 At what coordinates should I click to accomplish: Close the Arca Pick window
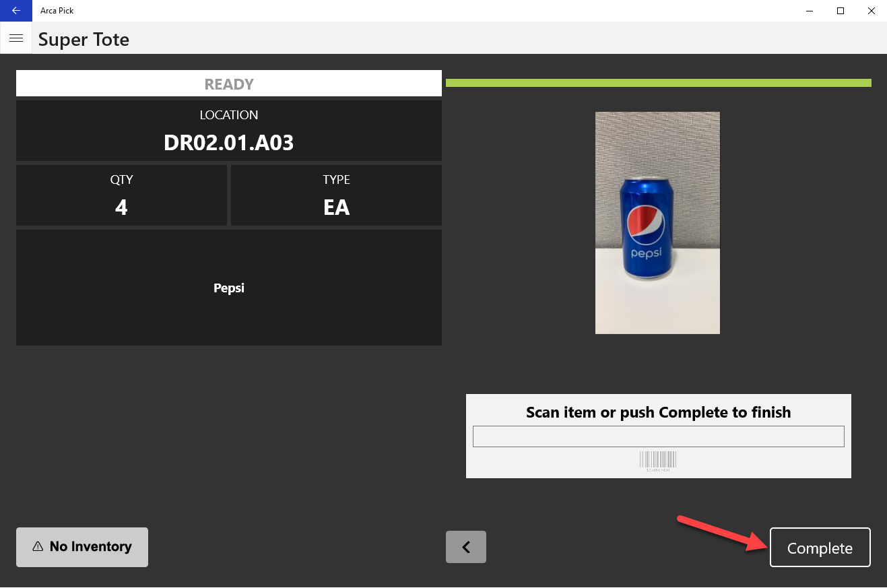(872, 11)
